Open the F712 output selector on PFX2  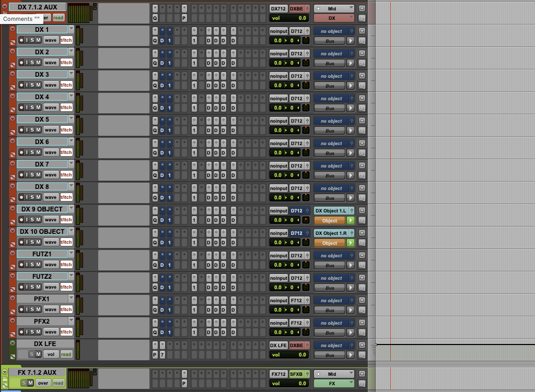coord(297,323)
